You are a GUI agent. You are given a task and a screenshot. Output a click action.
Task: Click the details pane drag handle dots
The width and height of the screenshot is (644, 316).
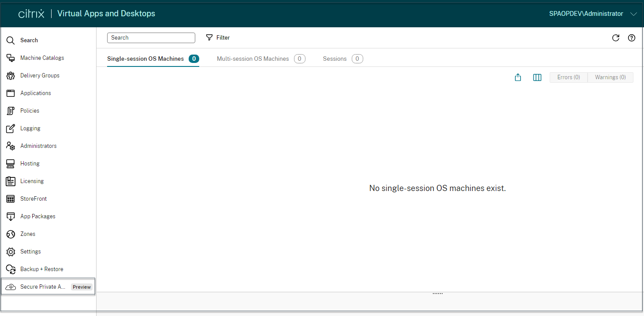438,294
